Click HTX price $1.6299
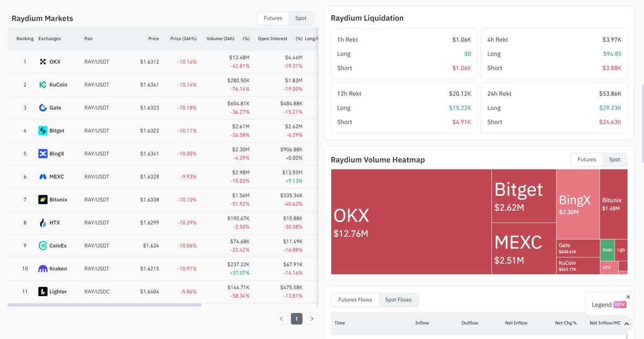Viewport: 644px width, 339px height. click(x=149, y=223)
